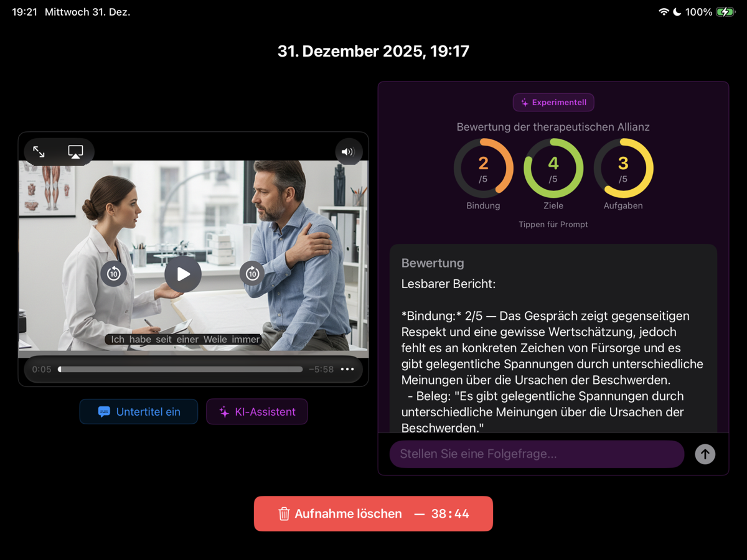Screen dimensions: 747x560
Task: Toggle Untertitel ein subtitles button
Action: [139, 411]
